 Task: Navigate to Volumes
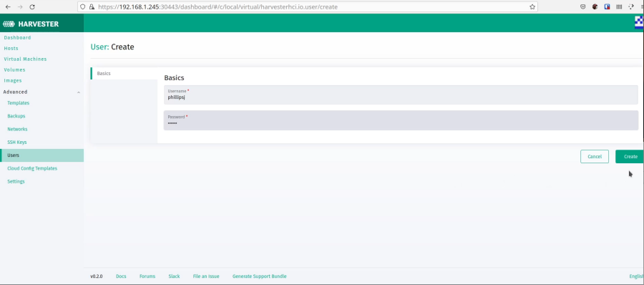click(x=14, y=70)
